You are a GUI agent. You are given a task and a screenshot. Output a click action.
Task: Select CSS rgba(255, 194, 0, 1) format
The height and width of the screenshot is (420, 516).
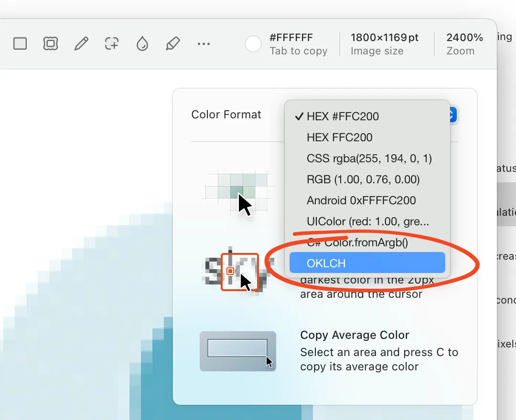click(x=367, y=158)
